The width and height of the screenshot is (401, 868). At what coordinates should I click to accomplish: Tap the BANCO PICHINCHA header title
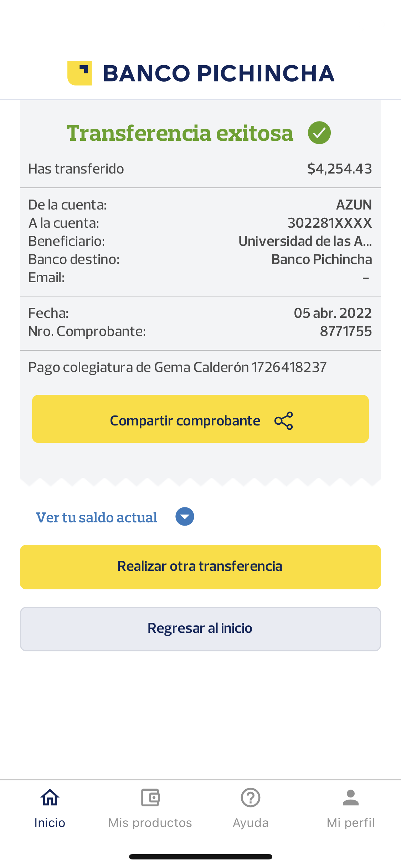[219, 73]
